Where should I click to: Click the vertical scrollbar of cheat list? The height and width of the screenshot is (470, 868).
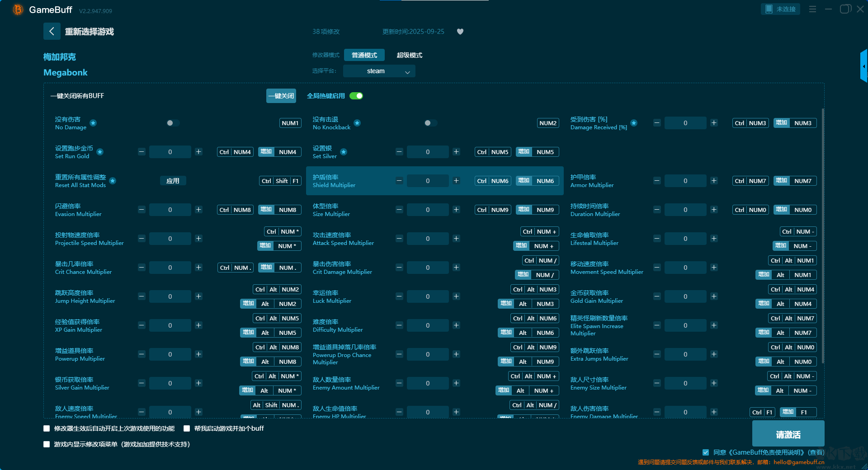pos(823,235)
